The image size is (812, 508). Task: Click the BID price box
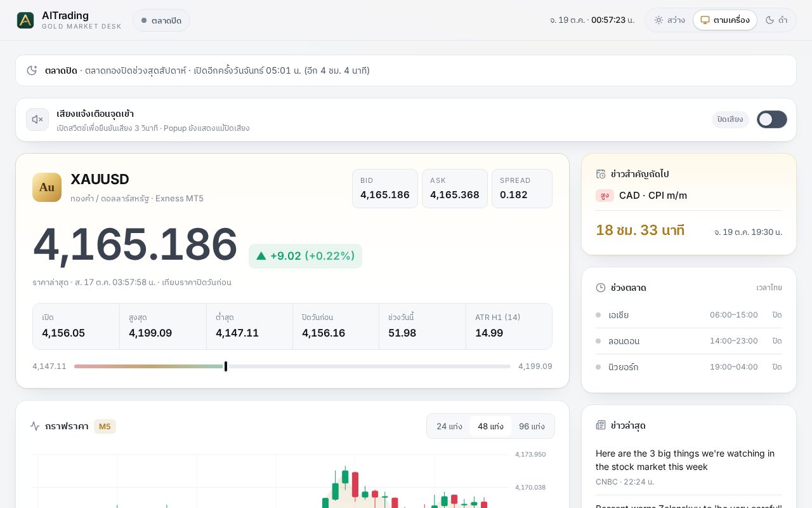pyautogui.click(x=385, y=189)
